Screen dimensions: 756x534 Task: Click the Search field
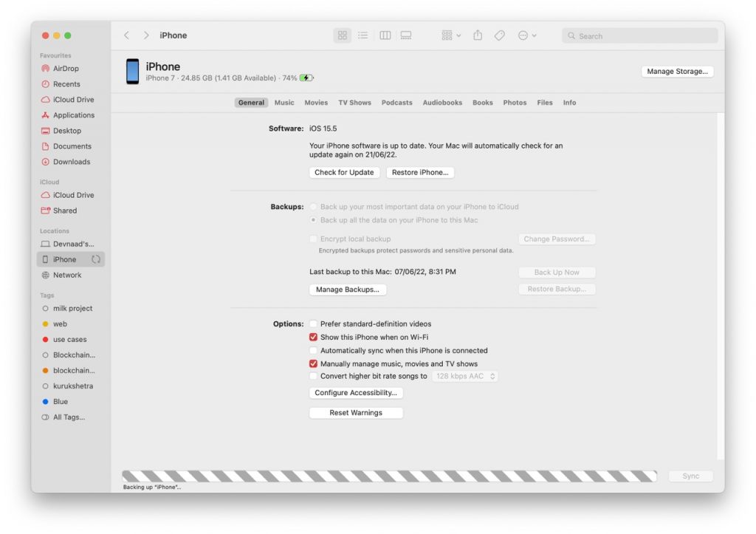[x=640, y=35]
